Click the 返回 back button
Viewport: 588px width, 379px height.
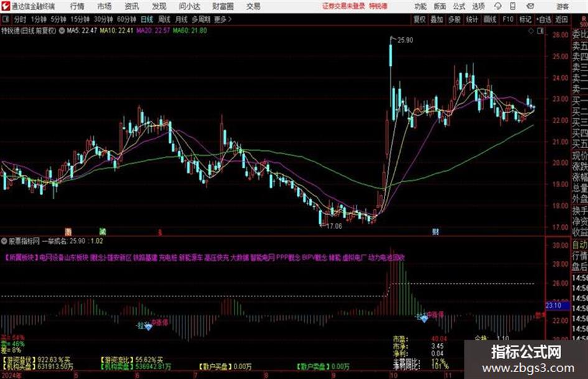point(561,19)
